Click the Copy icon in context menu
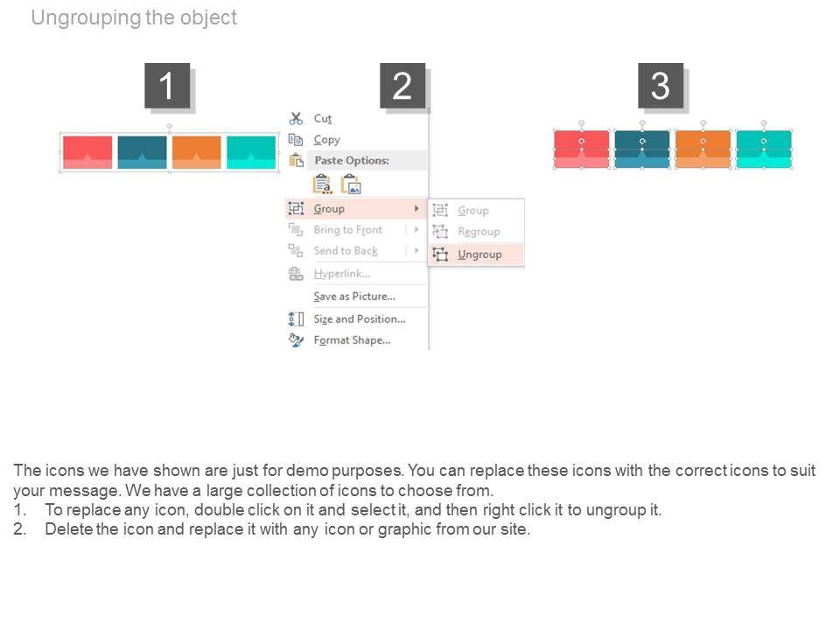 click(x=296, y=139)
